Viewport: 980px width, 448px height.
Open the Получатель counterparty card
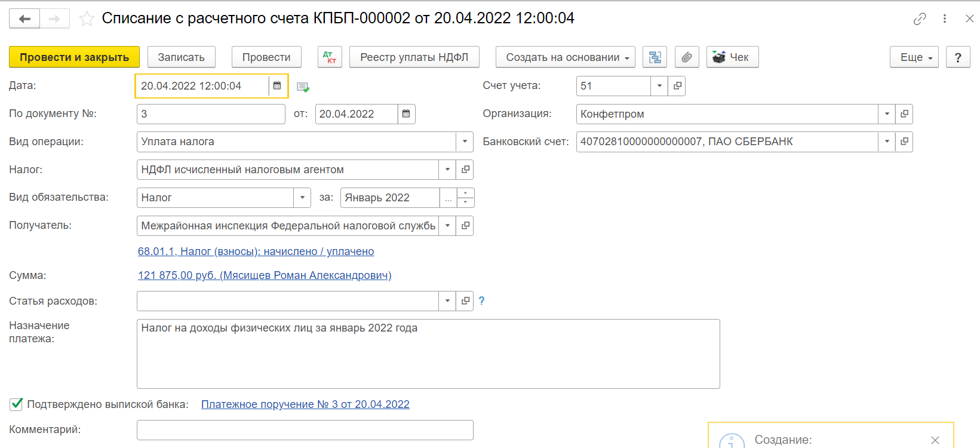pos(465,226)
